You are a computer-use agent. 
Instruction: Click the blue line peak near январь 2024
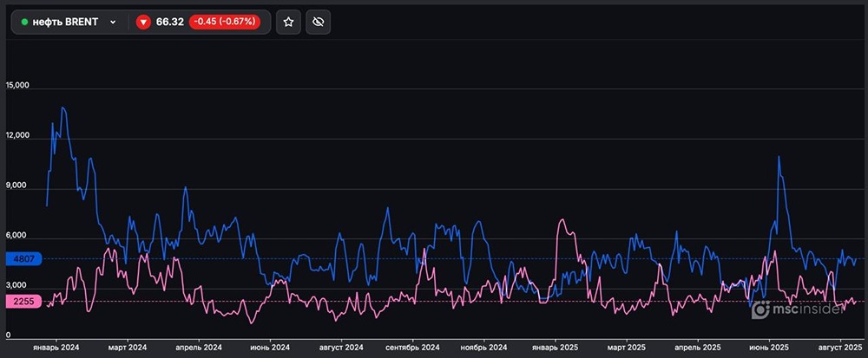tap(62, 107)
